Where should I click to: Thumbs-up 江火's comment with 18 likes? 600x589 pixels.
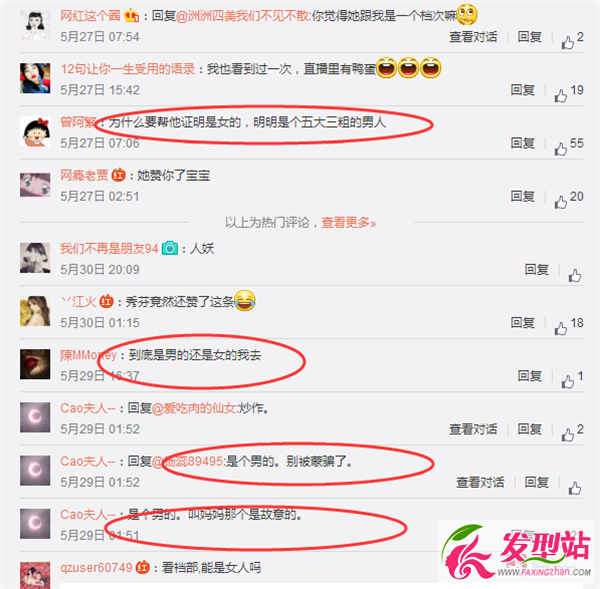561,328
